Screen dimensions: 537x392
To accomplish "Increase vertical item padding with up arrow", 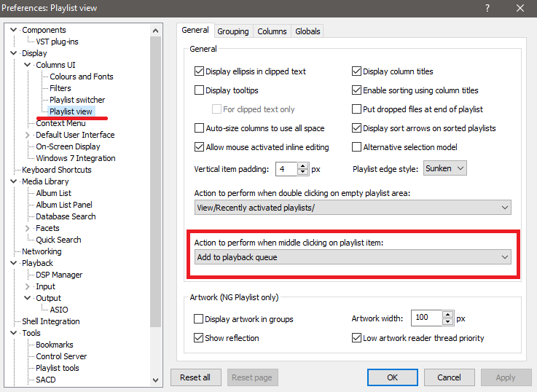I will point(302,165).
